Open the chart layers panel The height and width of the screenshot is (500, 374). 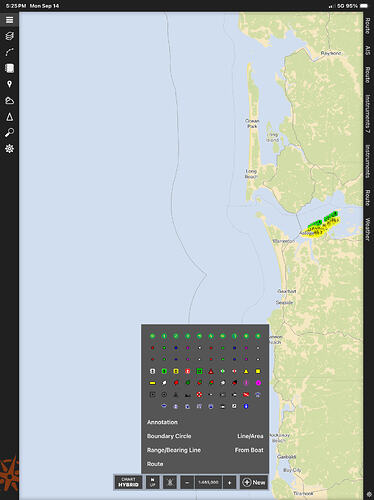9,36
